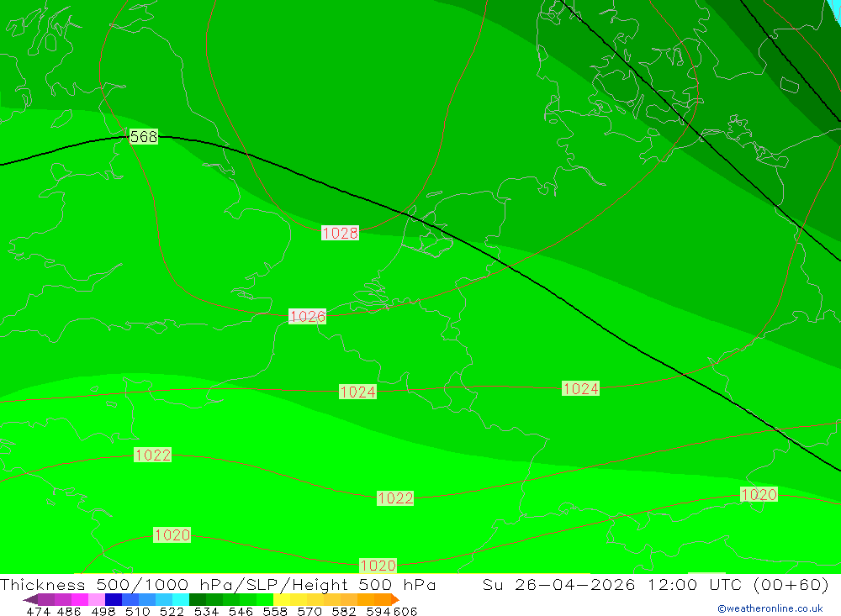This screenshot has width=841, height=616.
Task: Click the 534 legend value
Action: coord(207,611)
